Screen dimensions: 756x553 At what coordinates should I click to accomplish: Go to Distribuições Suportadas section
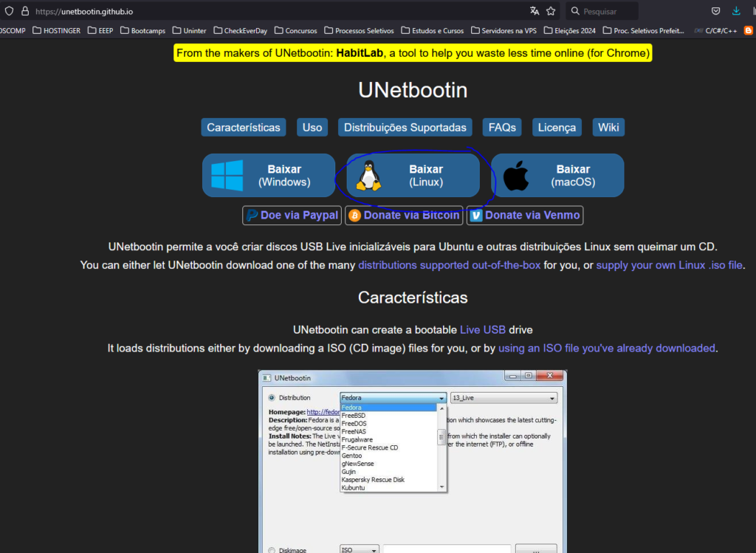coord(405,128)
